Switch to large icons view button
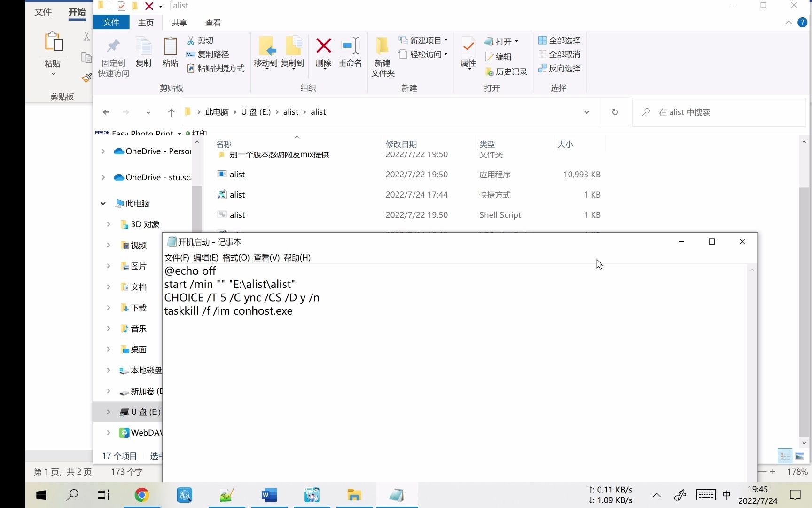 pyautogui.click(x=799, y=456)
